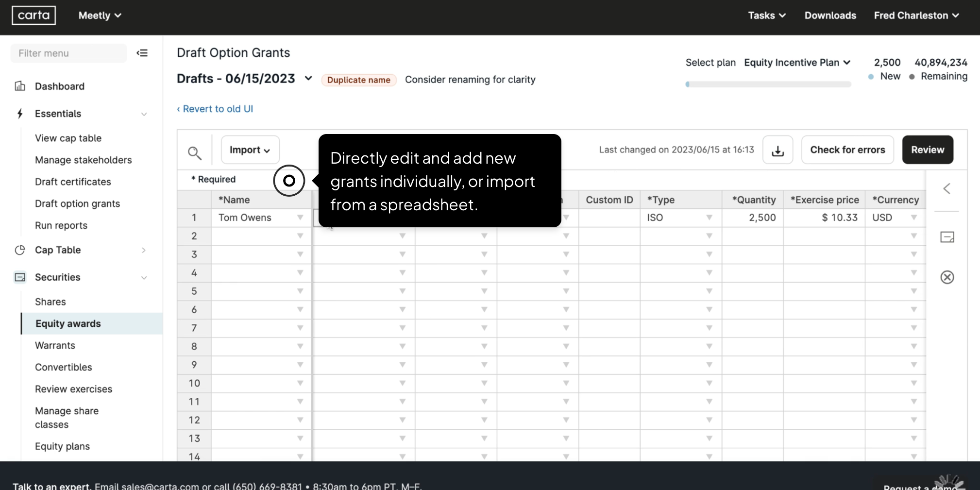Open View cap table
980x490 pixels.
point(68,138)
